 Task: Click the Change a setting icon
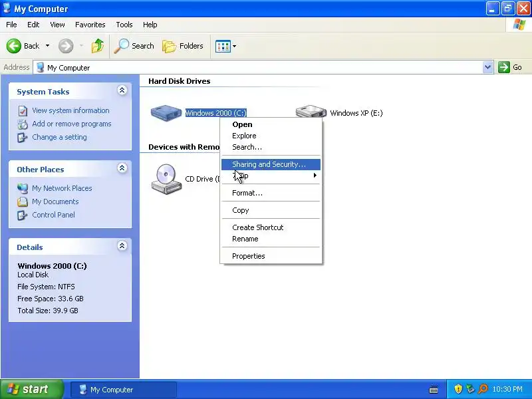23,138
